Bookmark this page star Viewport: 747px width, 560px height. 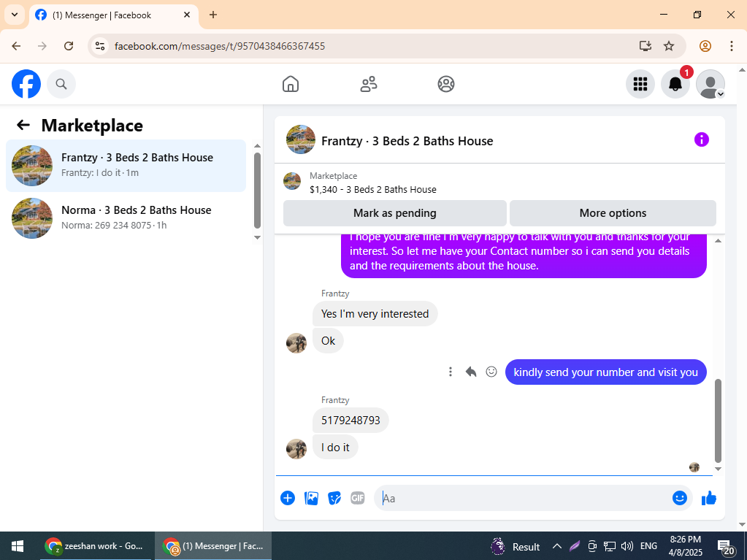coord(669,46)
